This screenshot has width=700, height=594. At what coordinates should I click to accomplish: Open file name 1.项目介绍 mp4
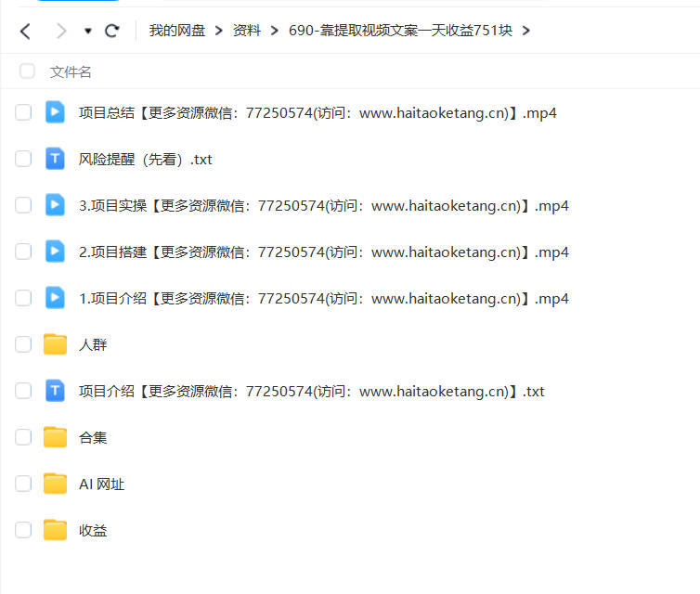(324, 299)
